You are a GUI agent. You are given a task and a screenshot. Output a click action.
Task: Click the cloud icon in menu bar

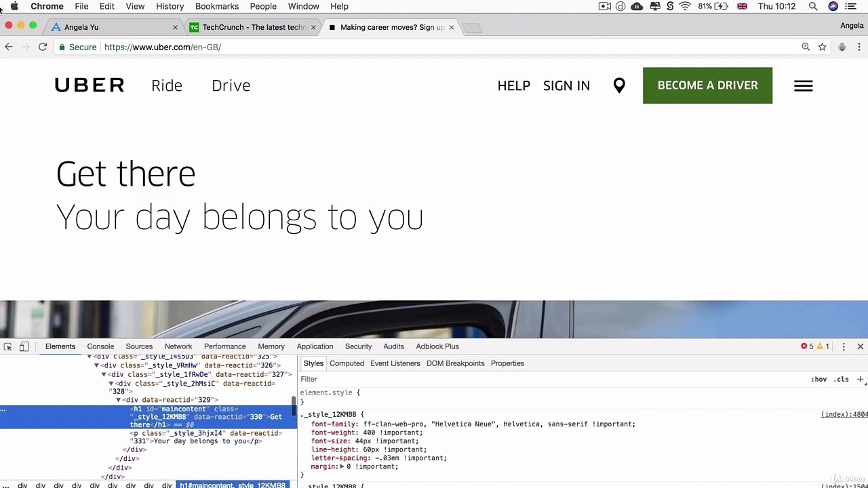[637, 6]
